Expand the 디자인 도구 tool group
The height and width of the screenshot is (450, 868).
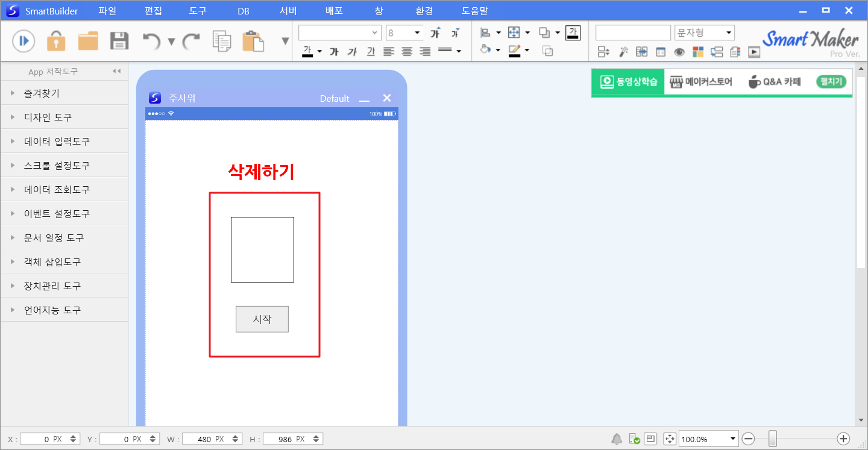[64, 117]
